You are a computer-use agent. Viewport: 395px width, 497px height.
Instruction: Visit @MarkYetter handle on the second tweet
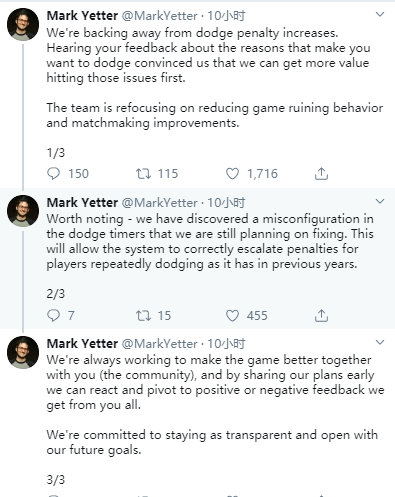click(160, 203)
